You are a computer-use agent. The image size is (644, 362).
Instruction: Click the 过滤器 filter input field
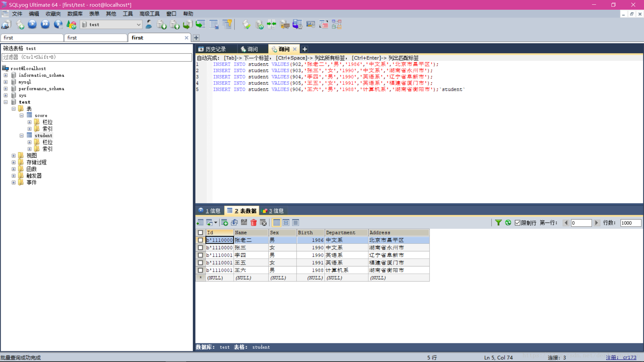97,57
